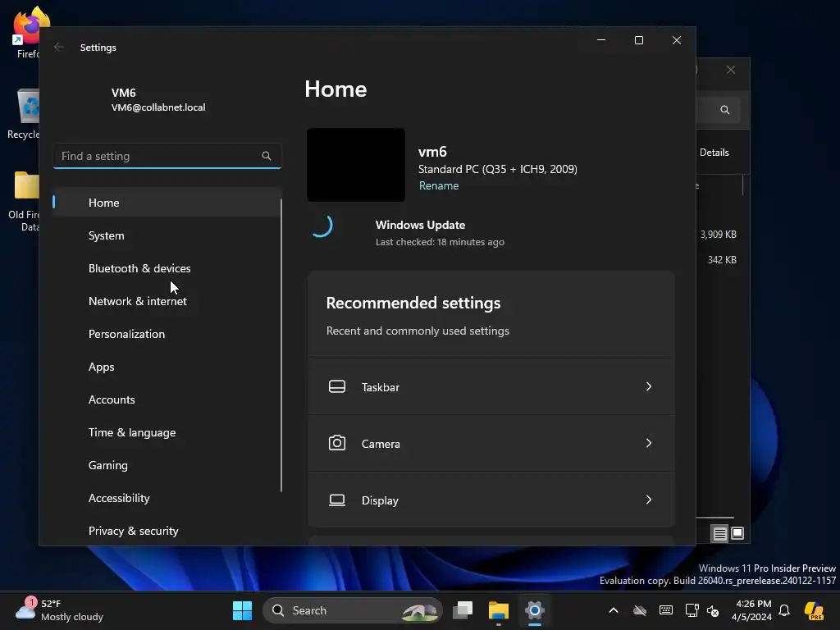840x630 pixels.
Task: Click the crossed-out cloud tray icon
Action: [x=640, y=610]
